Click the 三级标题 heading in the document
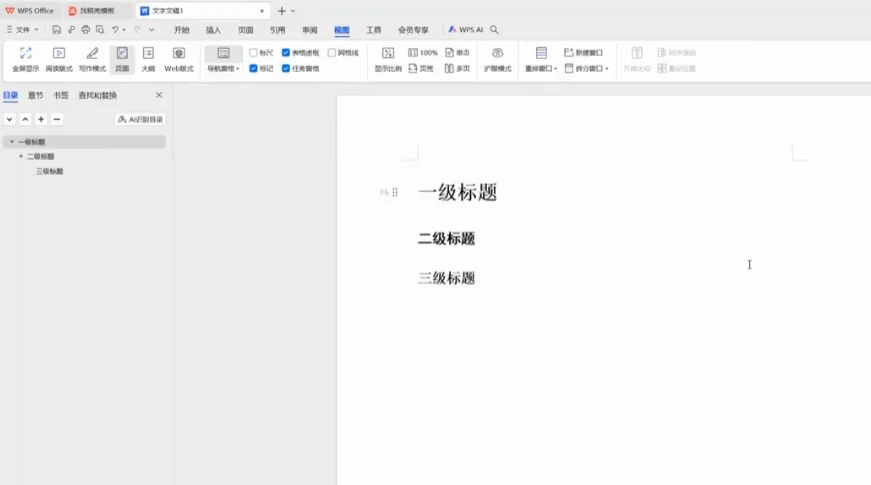 (x=447, y=278)
